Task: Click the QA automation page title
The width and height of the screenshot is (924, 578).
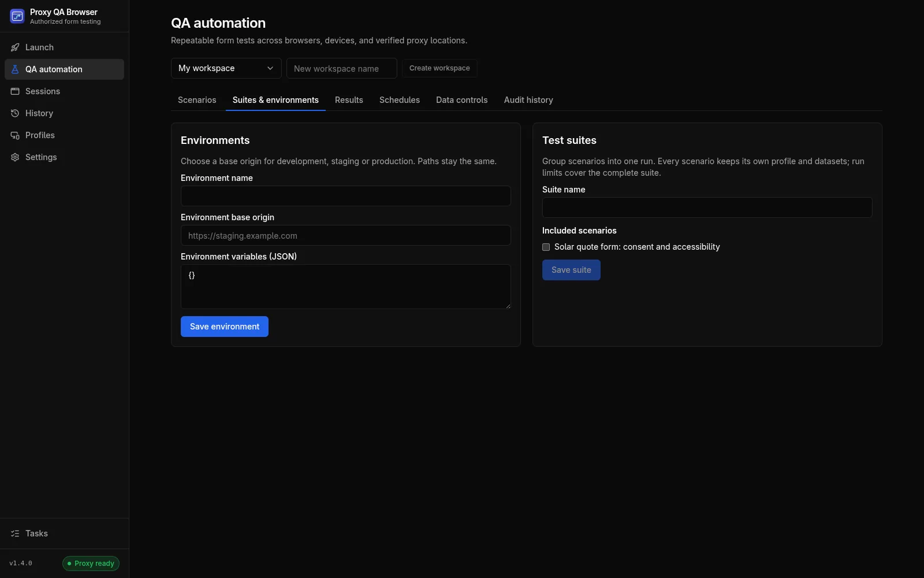Action: pyautogui.click(x=218, y=23)
